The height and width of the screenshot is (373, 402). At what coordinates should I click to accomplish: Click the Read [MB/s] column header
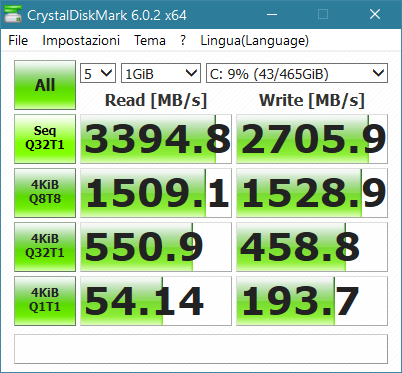pyautogui.click(x=156, y=100)
